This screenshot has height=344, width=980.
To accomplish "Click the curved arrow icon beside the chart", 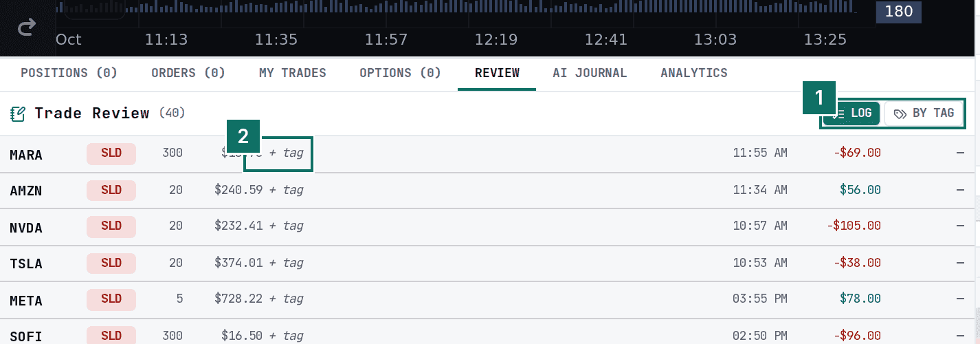I will pos(27,28).
